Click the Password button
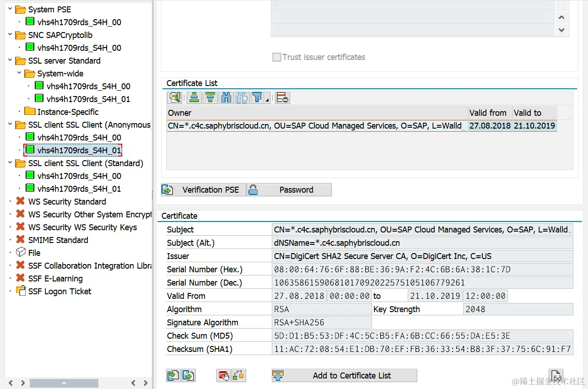588x389 pixels. (289, 189)
